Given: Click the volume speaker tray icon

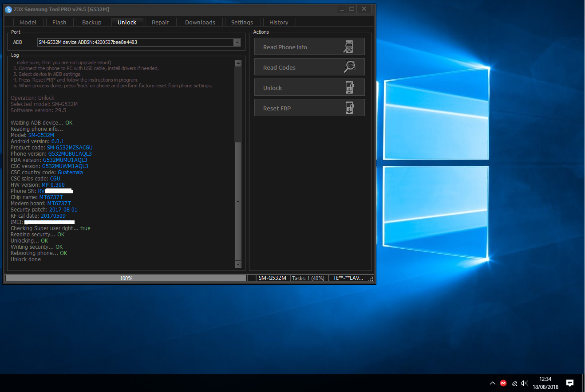Looking at the screenshot, I should click(x=524, y=383).
